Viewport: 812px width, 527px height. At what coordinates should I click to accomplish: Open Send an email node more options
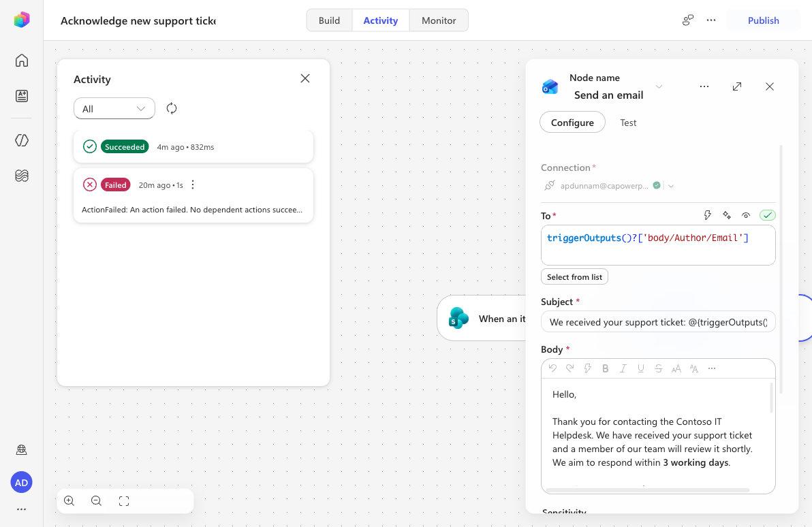(704, 86)
